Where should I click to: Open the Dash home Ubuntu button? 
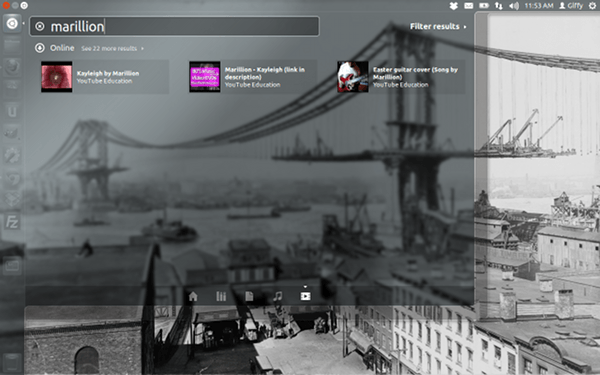(12, 24)
